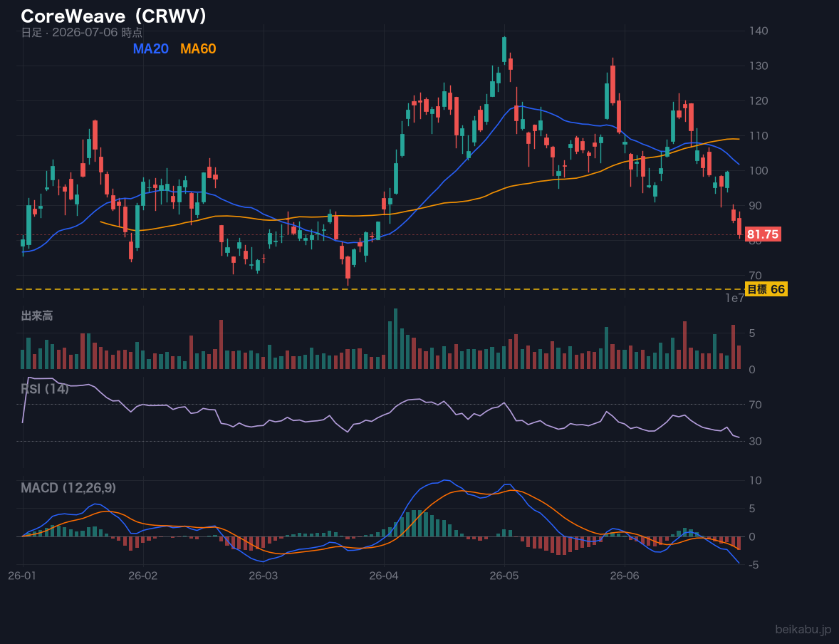Click the 出来高 volume panel label
Viewport: 839px width, 644px height.
37,316
